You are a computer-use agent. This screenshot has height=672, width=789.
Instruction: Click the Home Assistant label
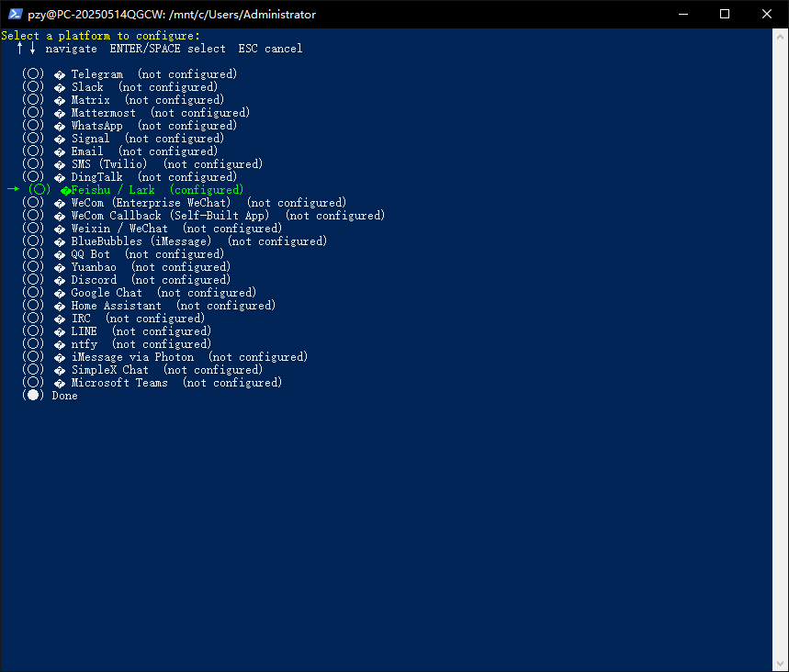point(117,306)
